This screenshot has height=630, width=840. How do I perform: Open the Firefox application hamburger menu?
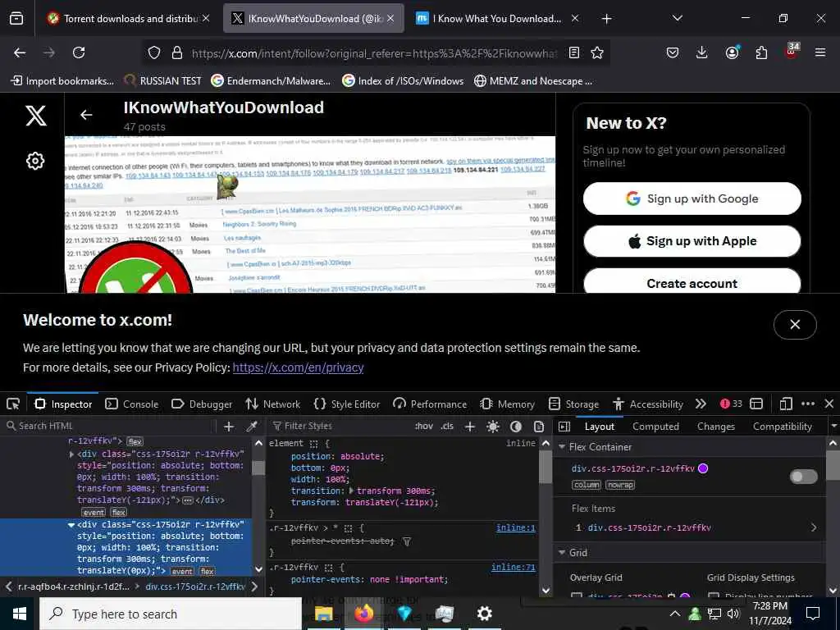click(x=820, y=52)
